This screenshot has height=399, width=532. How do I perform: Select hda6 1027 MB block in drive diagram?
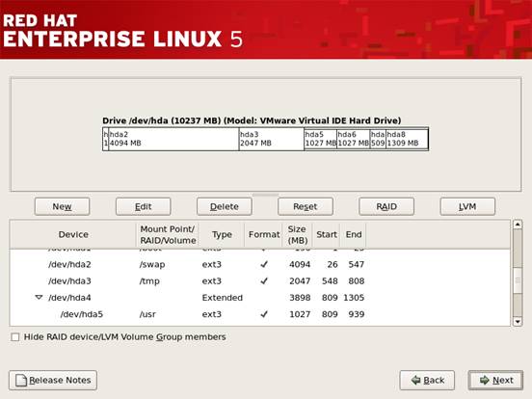[353, 139]
